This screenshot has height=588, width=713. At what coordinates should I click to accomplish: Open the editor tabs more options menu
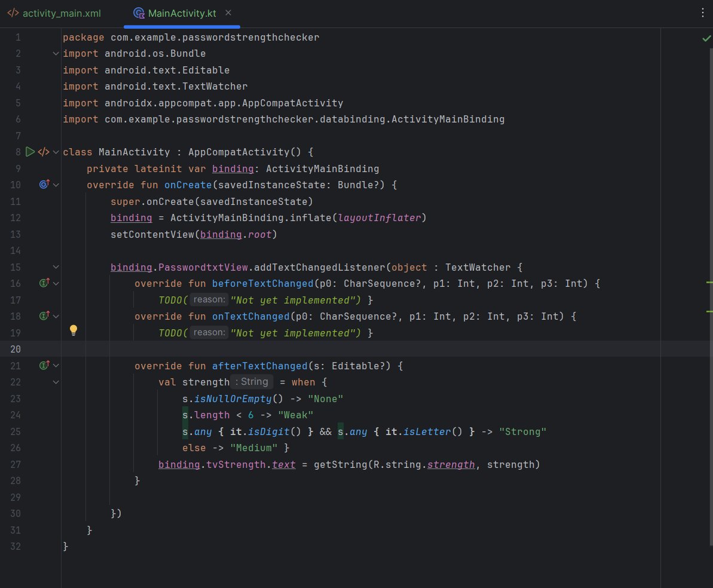tap(703, 13)
